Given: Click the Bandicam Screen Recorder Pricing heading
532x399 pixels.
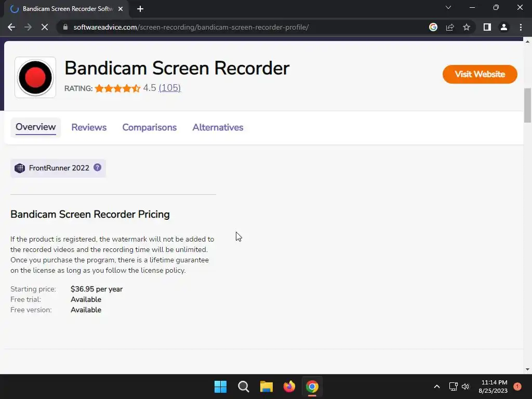Looking at the screenshot, I should [90, 215].
